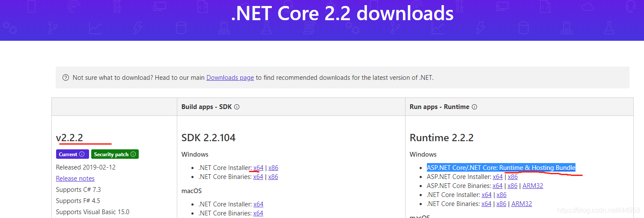Click the question mark icon in notice bar
Image resolution: width=644 pixels, height=218 pixels.
(66, 78)
